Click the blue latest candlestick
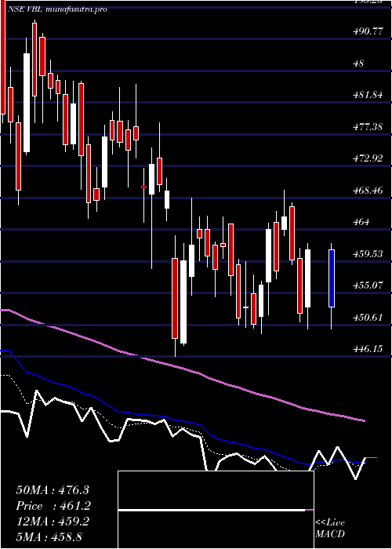Viewport: 392px width, 549px height. [x=332, y=278]
